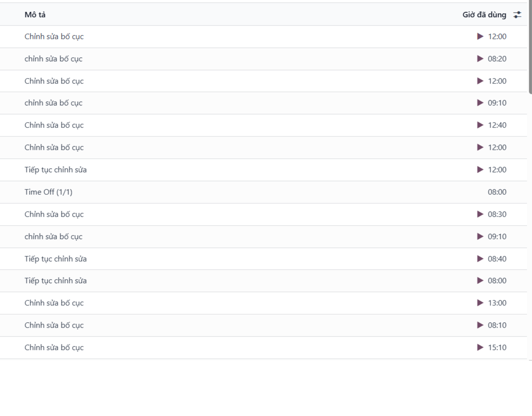532x416 pixels.
Task: Click play icon next to 08:40
Action: coord(480,259)
